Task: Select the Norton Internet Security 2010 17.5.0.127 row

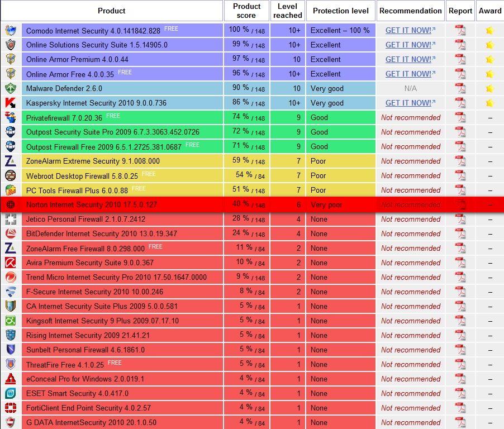Action: tap(252, 204)
